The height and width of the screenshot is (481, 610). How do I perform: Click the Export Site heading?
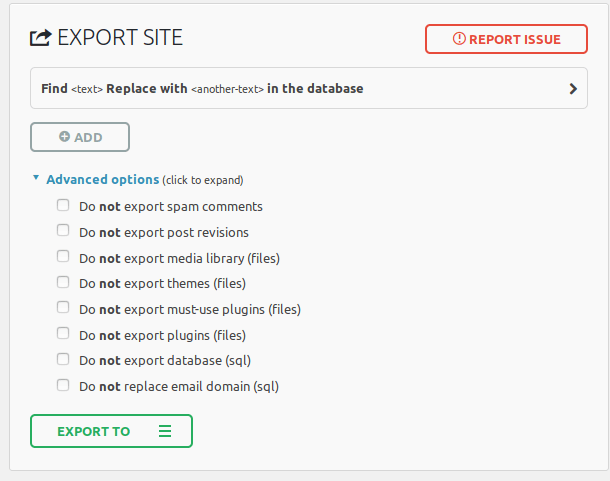(x=120, y=37)
